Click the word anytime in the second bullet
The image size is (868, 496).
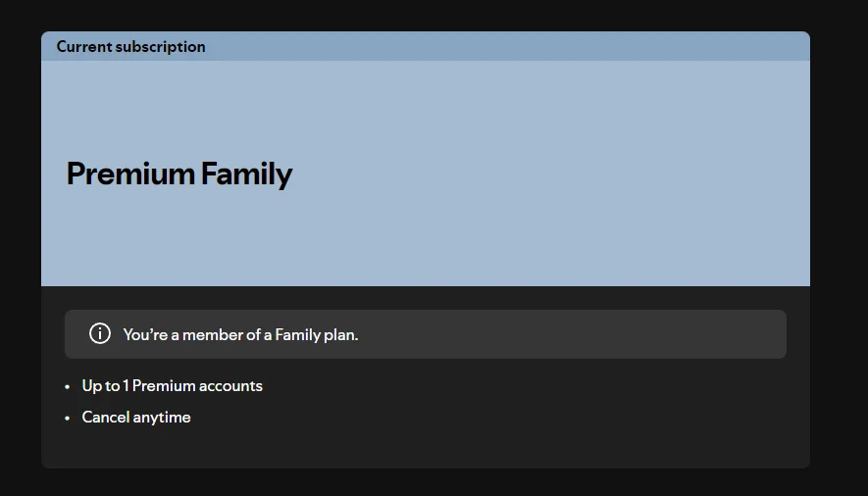(x=162, y=418)
